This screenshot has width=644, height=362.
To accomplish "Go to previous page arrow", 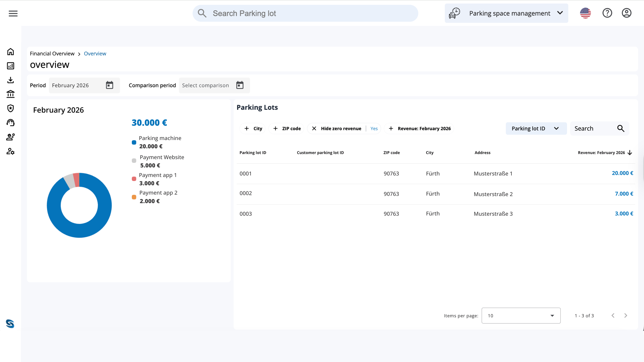I will [613, 315].
